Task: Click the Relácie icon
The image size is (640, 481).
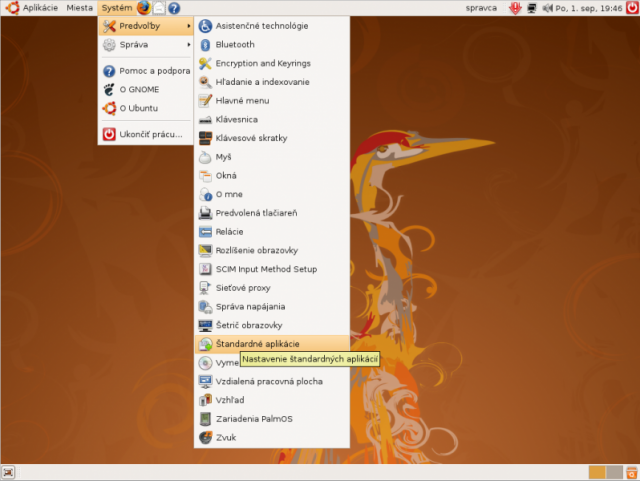Action: tap(205, 232)
